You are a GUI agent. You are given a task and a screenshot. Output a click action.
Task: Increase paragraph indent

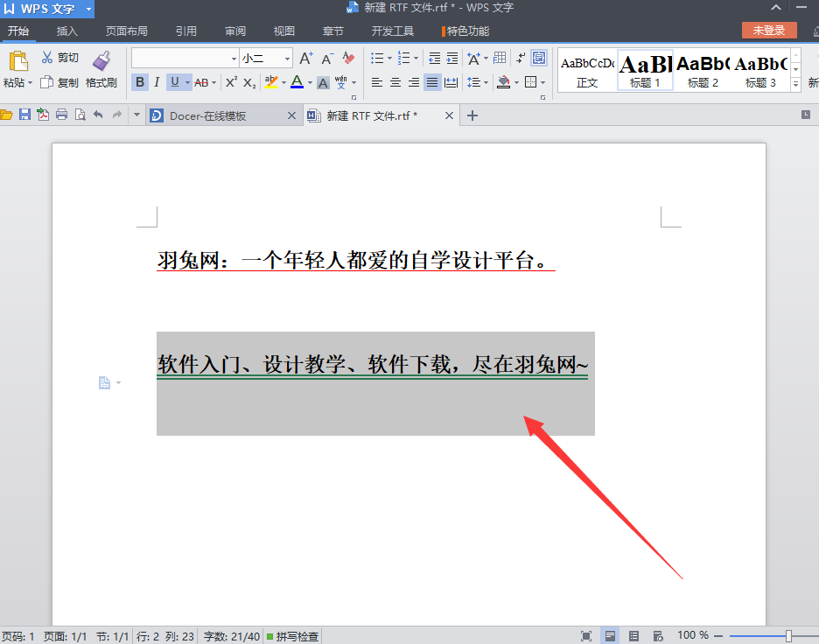pos(452,58)
